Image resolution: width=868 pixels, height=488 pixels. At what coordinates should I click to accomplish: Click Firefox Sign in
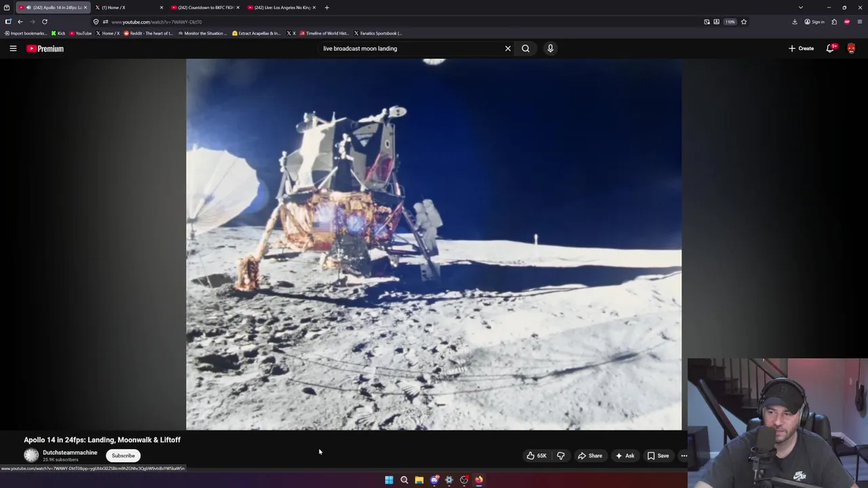point(814,22)
